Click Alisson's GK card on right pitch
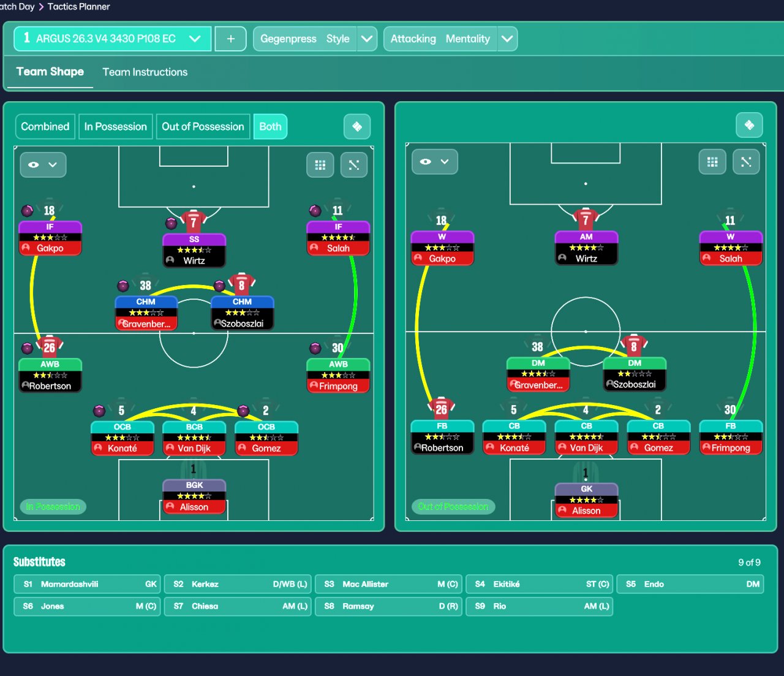This screenshot has width=784, height=676. [586, 500]
